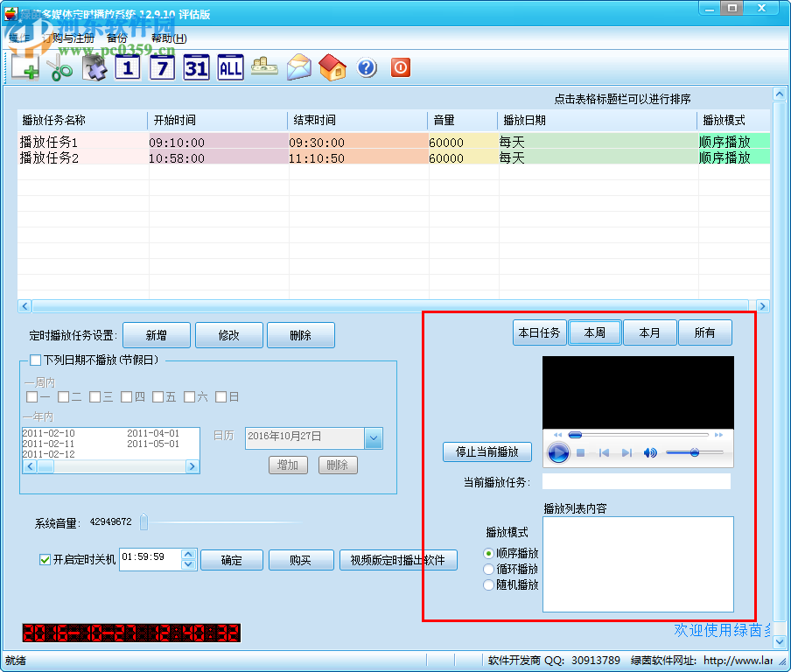Screen dimensions: 791x672
Task: Click the home icon on the toolbar
Action: [332, 66]
